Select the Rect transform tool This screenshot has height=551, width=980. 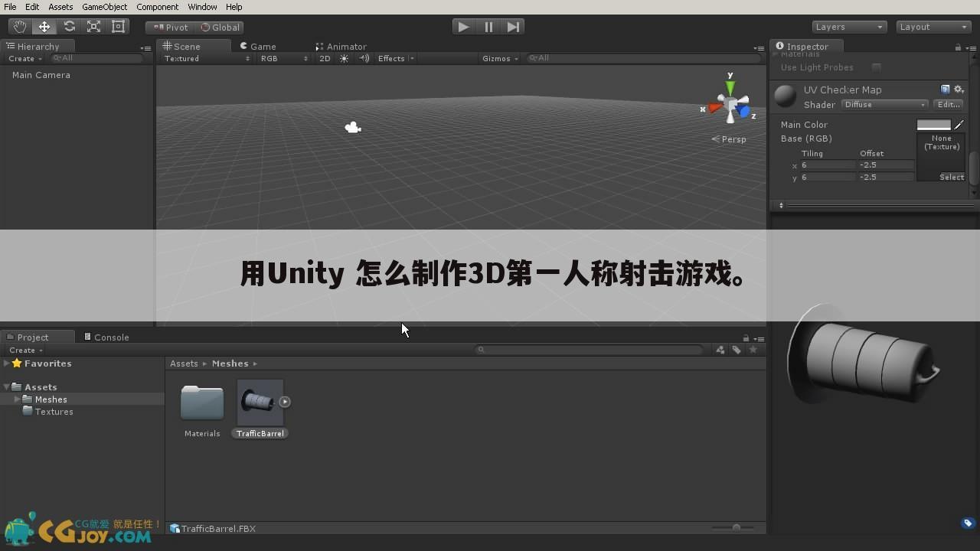pos(118,26)
